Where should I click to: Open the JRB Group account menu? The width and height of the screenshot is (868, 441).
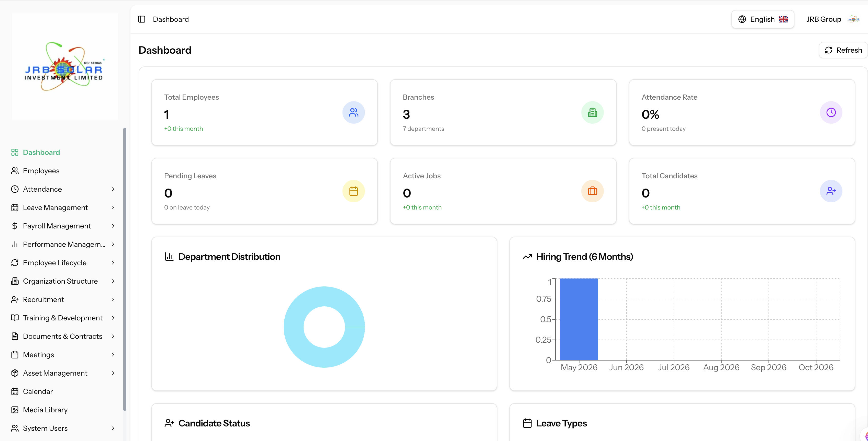click(x=833, y=19)
